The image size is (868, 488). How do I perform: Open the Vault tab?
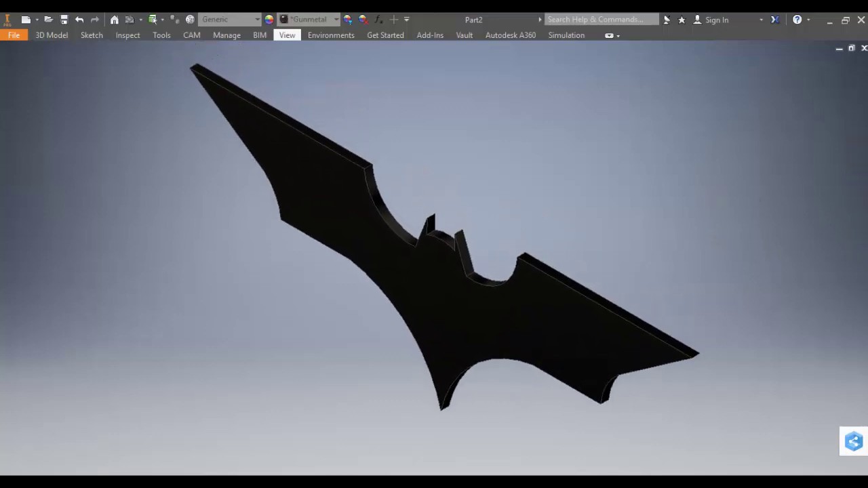465,35
